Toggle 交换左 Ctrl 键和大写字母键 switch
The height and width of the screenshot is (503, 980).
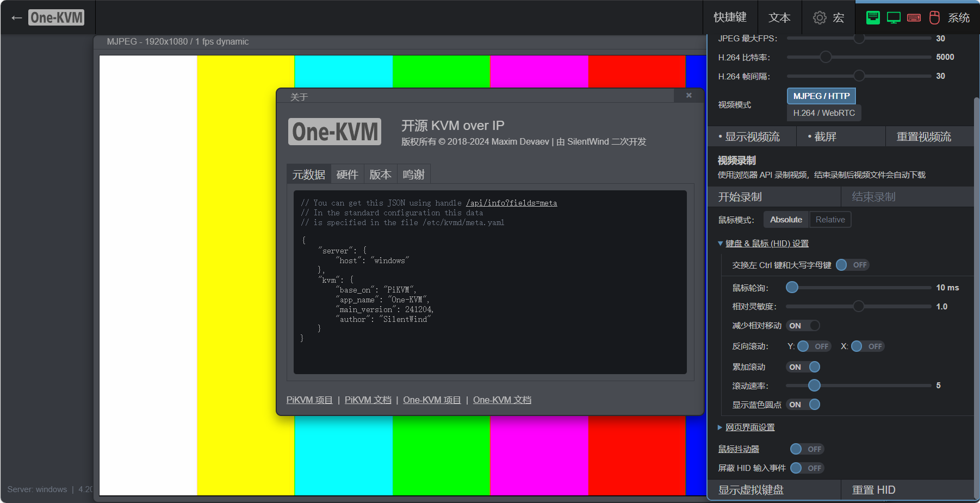click(x=852, y=265)
